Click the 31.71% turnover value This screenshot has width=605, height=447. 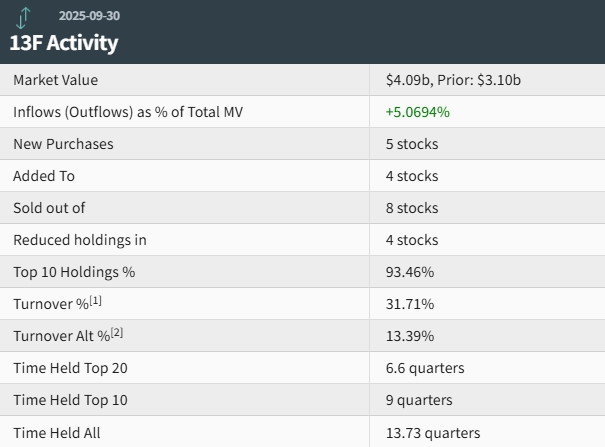[409, 304]
